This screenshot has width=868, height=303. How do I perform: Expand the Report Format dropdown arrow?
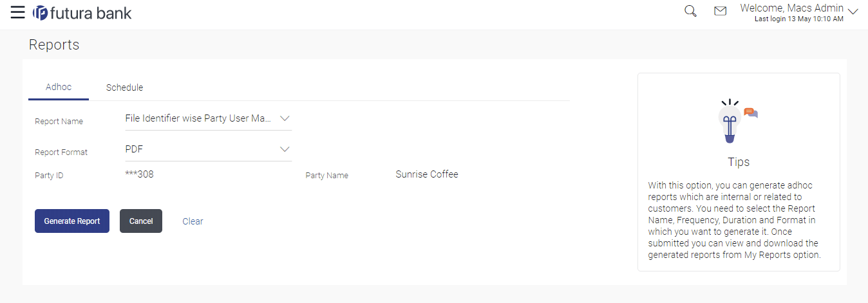point(285,149)
